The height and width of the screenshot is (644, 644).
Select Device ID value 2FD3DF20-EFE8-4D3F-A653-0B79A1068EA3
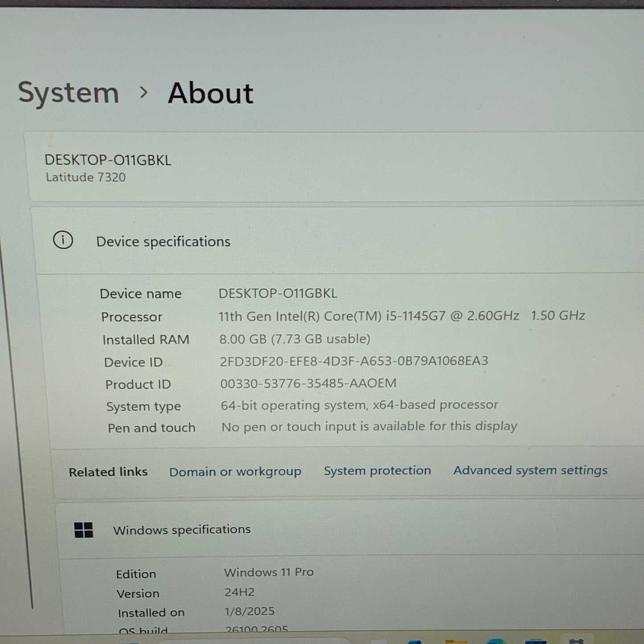coord(354,361)
